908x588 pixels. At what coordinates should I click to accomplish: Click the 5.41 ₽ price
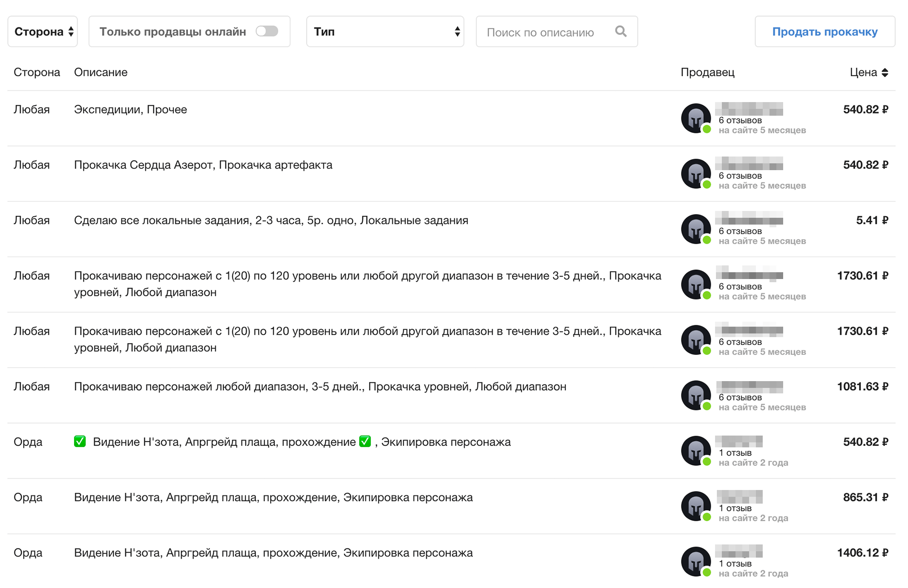(872, 220)
